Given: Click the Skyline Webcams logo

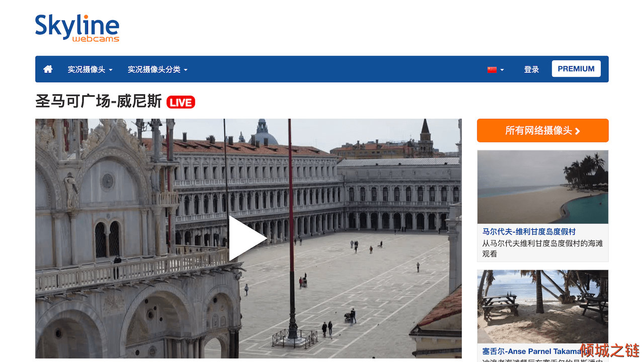Looking at the screenshot, I should 77,28.
